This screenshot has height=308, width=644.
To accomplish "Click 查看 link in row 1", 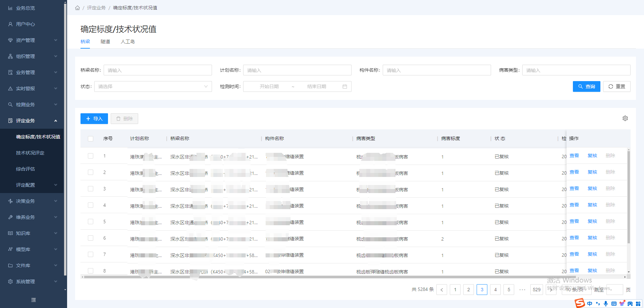I will (574, 156).
